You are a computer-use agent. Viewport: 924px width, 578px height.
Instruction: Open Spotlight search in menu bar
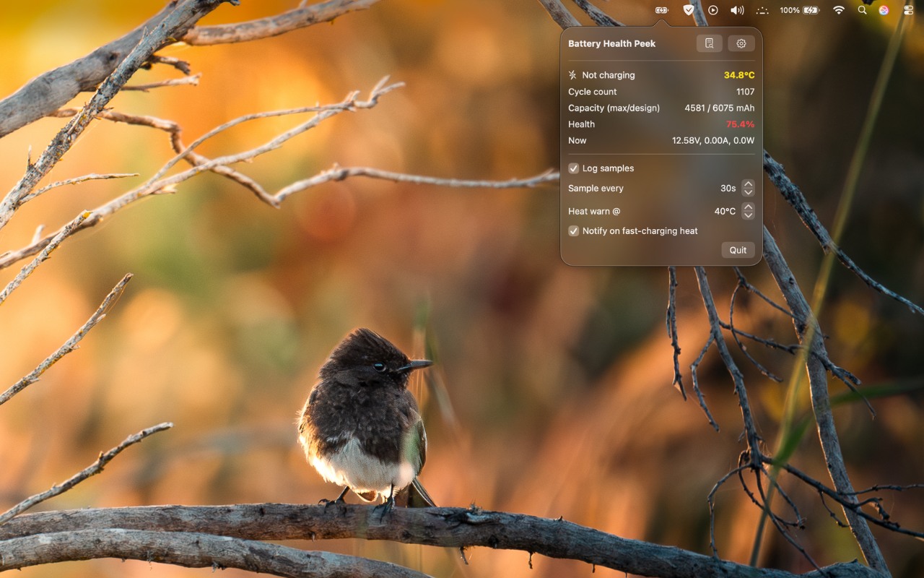tap(862, 10)
